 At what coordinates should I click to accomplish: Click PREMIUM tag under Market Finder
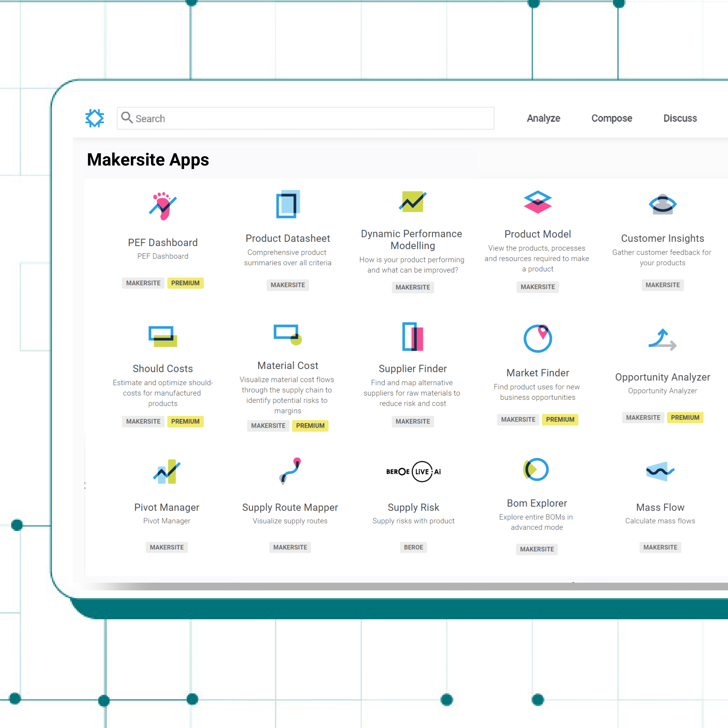point(560,419)
